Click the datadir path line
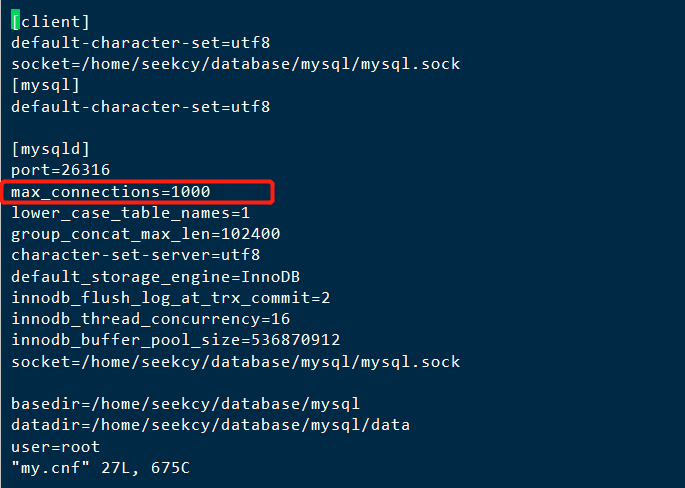685x488 pixels. (211, 425)
